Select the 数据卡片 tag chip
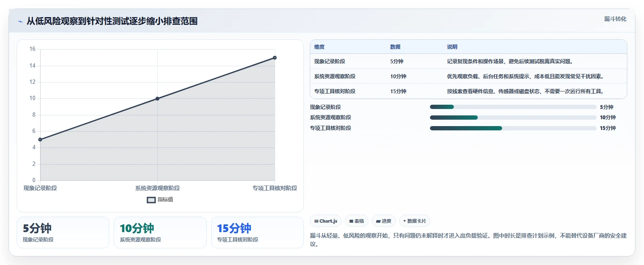The image size is (644, 265). 415,221
